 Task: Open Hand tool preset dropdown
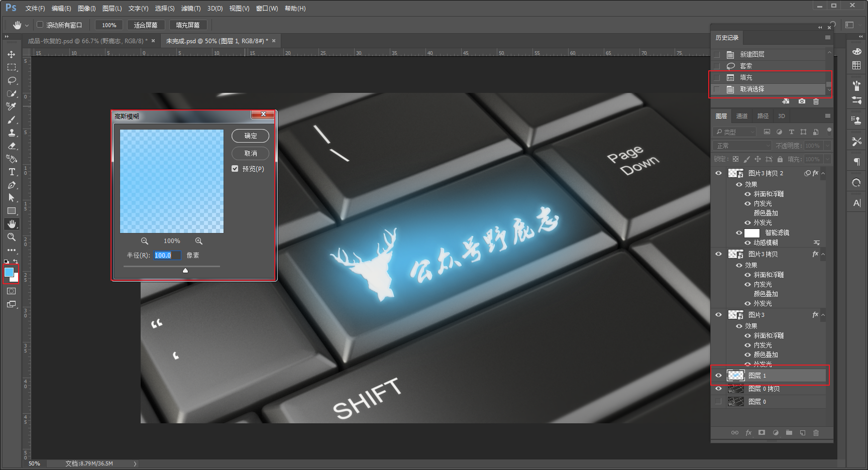tap(27, 25)
